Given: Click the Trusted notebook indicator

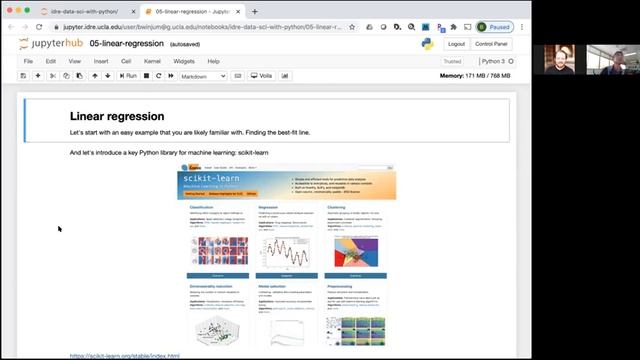Looking at the screenshot, I should click(452, 61).
